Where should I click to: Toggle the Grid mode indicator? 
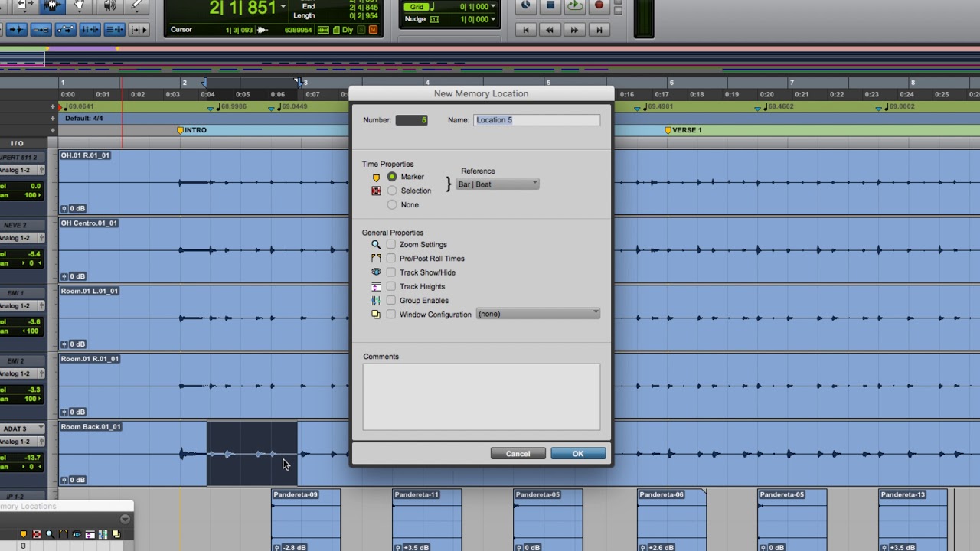(x=416, y=7)
